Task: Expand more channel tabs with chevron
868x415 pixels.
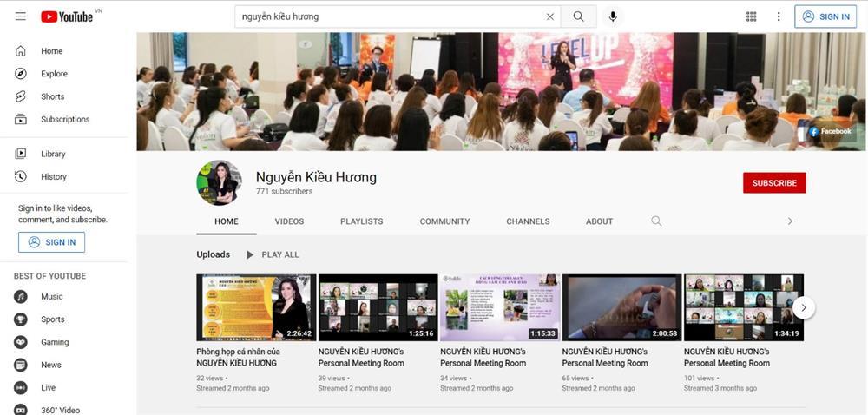Action: pos(790,221)
